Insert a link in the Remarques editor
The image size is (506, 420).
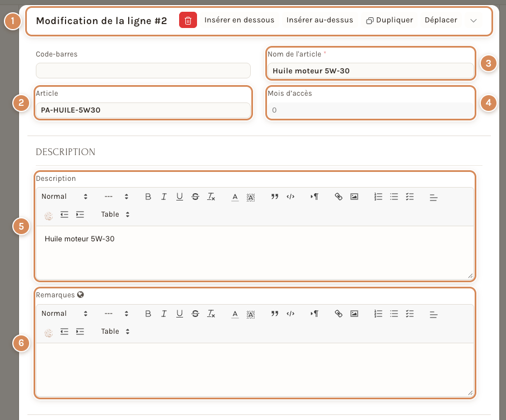coord(339,314)
